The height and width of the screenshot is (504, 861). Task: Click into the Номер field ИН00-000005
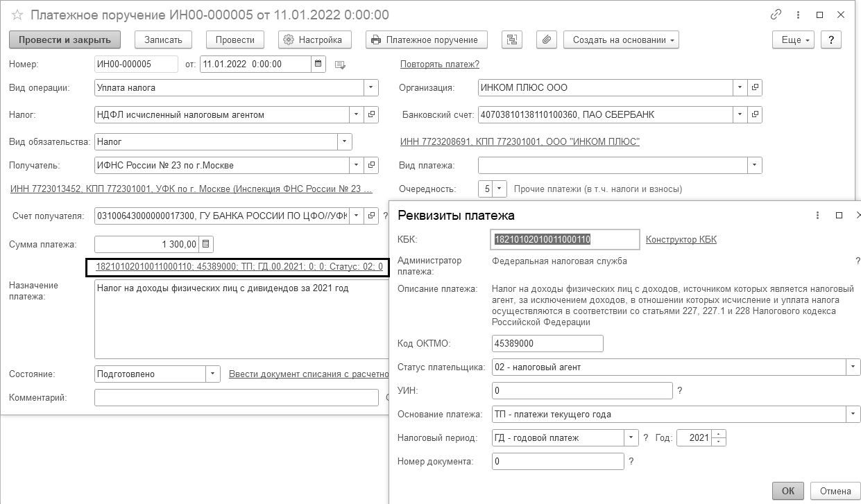click(x=137, y=64)
